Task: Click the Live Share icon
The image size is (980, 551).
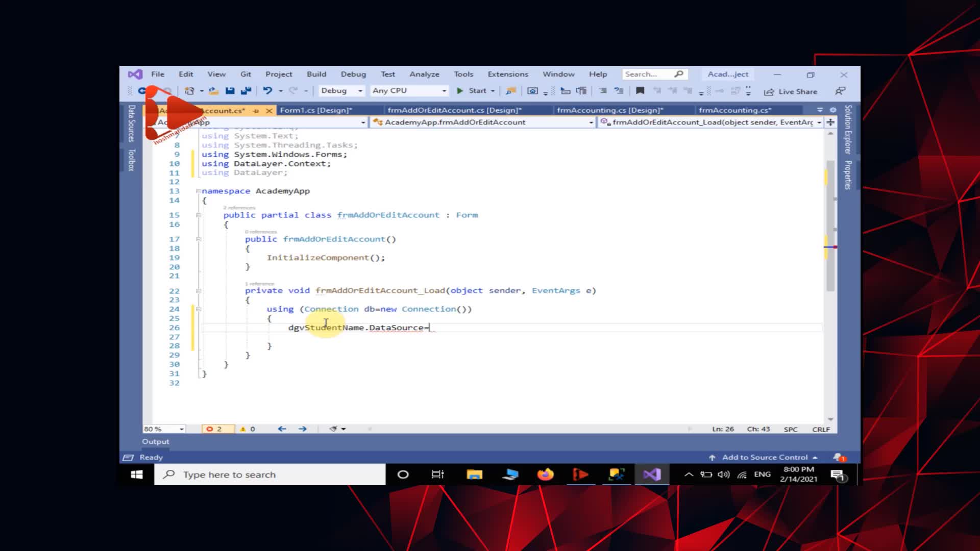Action: coord(769,92)
